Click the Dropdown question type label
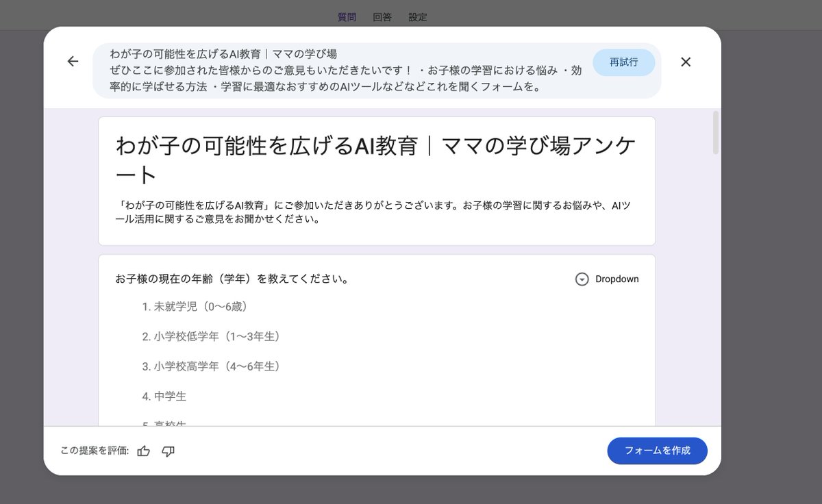 click(x=617, y=279)
